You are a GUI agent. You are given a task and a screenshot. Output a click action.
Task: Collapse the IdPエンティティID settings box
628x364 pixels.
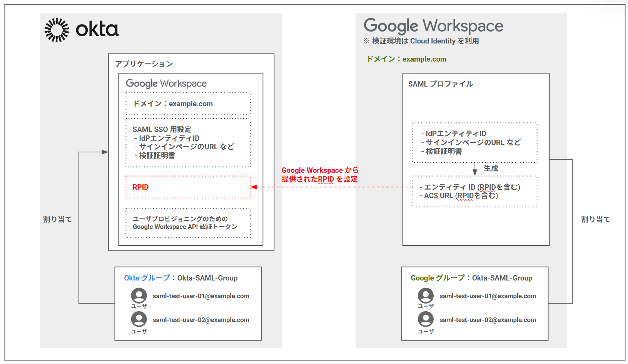(475, 142)
